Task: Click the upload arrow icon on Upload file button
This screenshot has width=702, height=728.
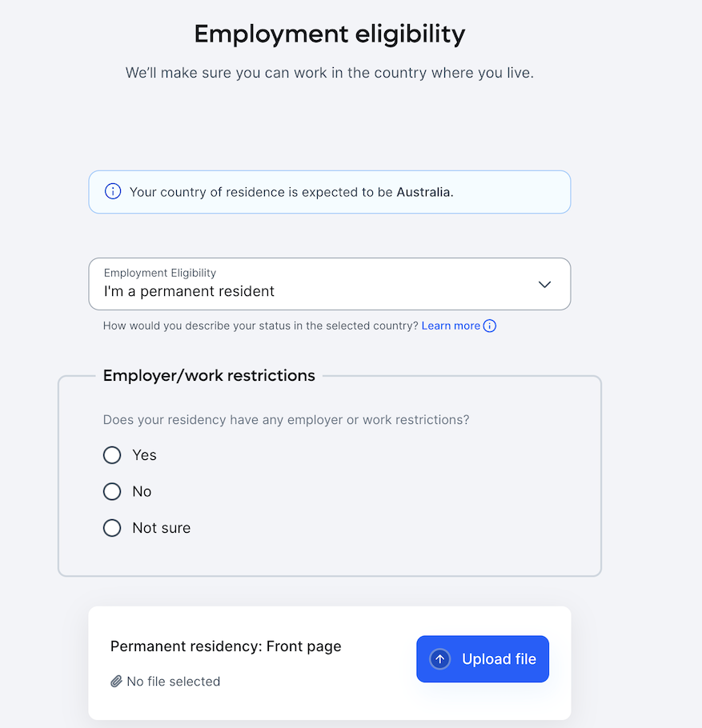Action: (x=439, y=658)
